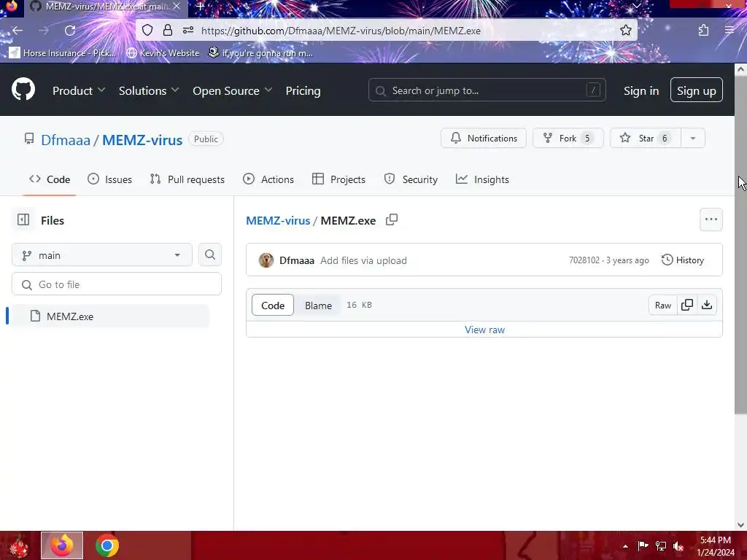Image resolution: width=747 pixels, height=560 pixels.
Task: Click the GitHub Octocat logo
Action: tap(23, 89)
